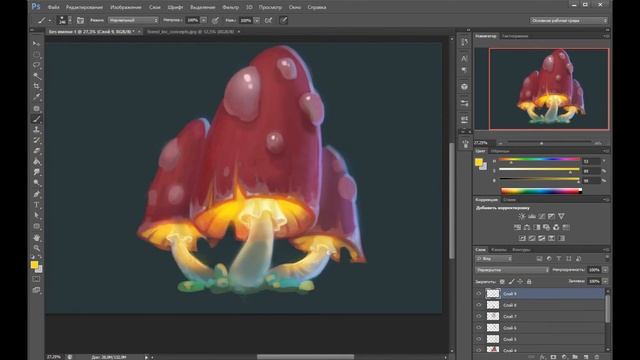Image resolution: width=640 pixels, height=360 pixels.
Task: Add a Brightness/Contrast adjustment
Action: point(522,216)
